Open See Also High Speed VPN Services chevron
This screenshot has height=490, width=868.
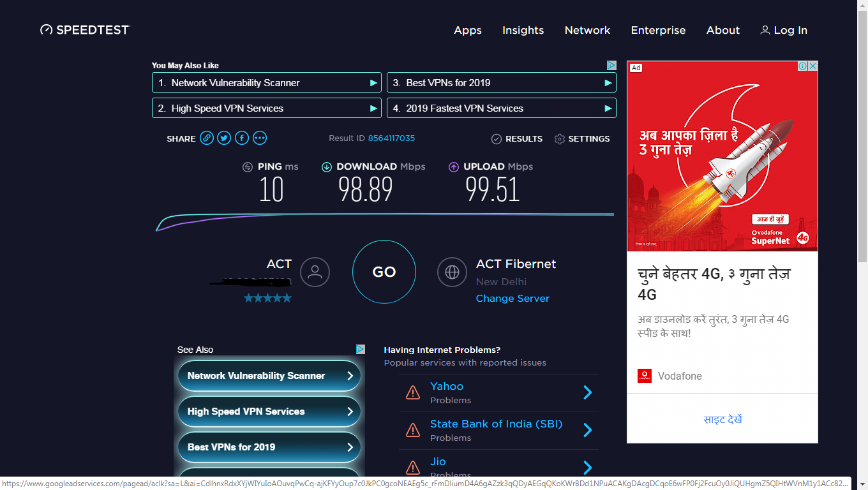(x=350, y=412)
